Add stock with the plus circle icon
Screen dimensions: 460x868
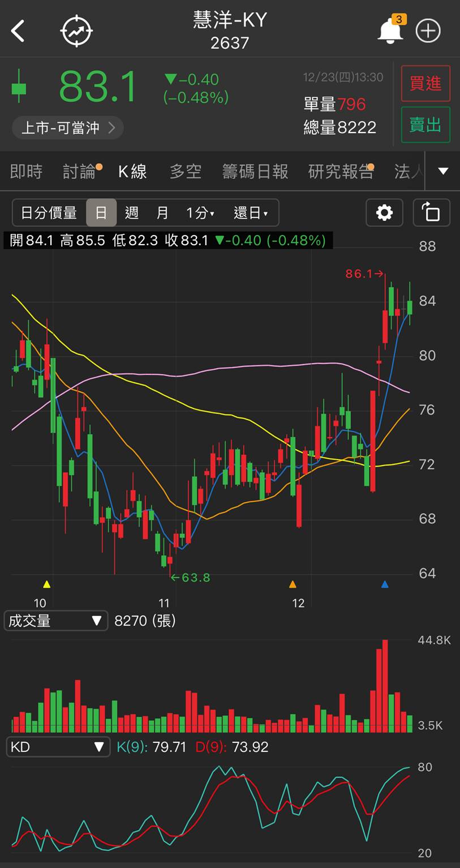[428, 31]
